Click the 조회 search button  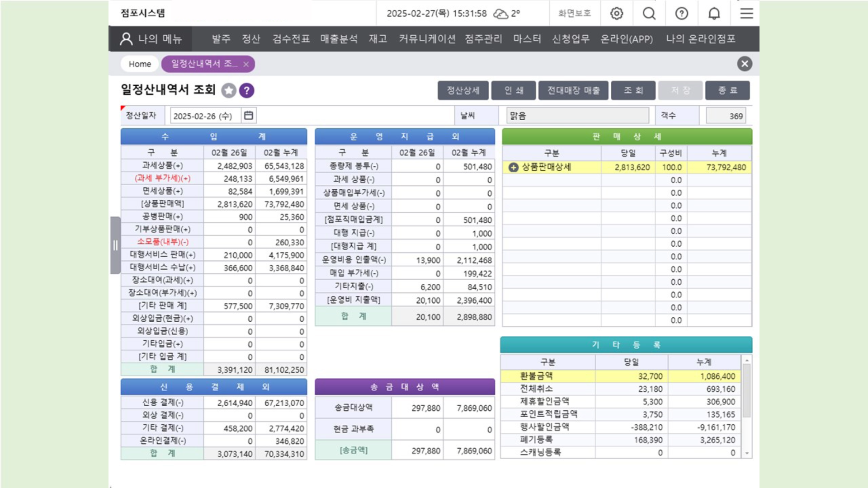click(x=633, y=90)
